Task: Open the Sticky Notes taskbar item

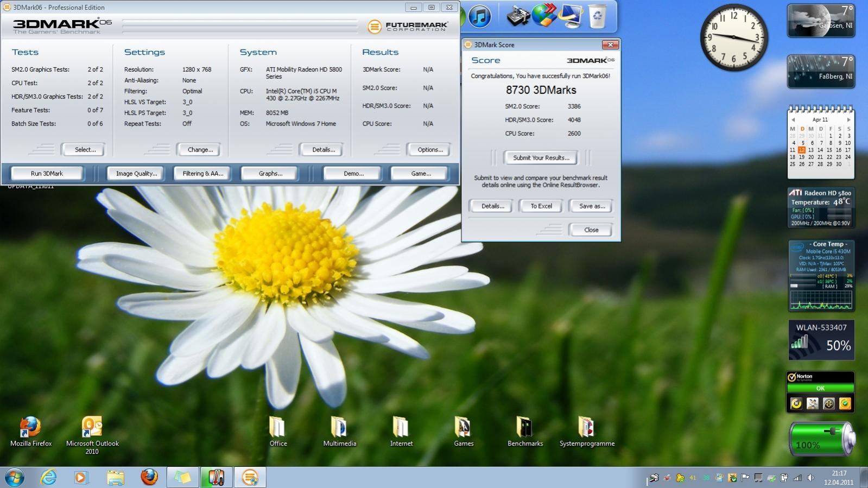Action: click(183, 477)
